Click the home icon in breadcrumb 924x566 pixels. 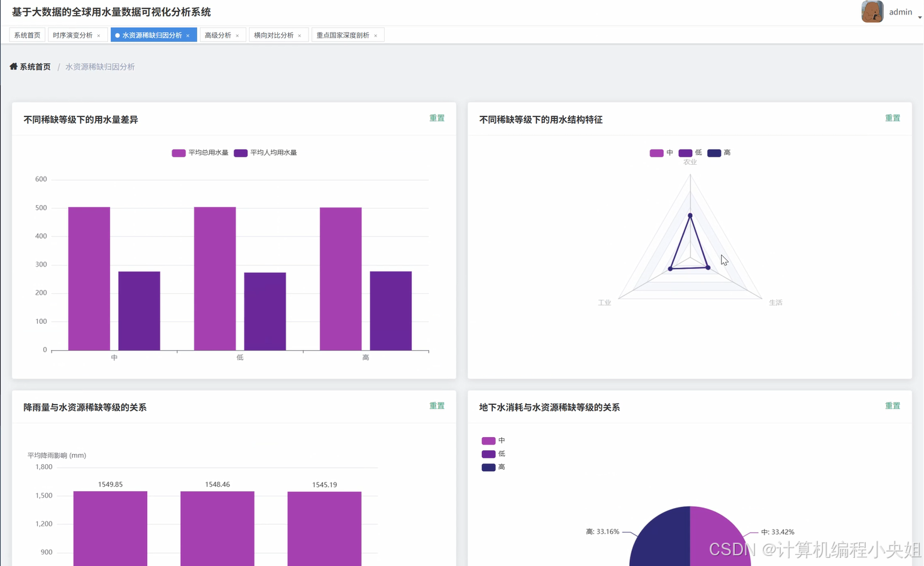pos(13,66)
